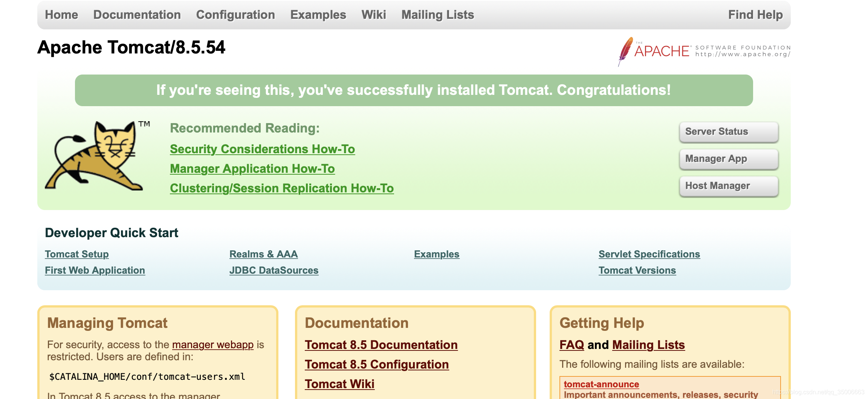
Task: Open the Realms & AAA link
Action: (264, 254)
